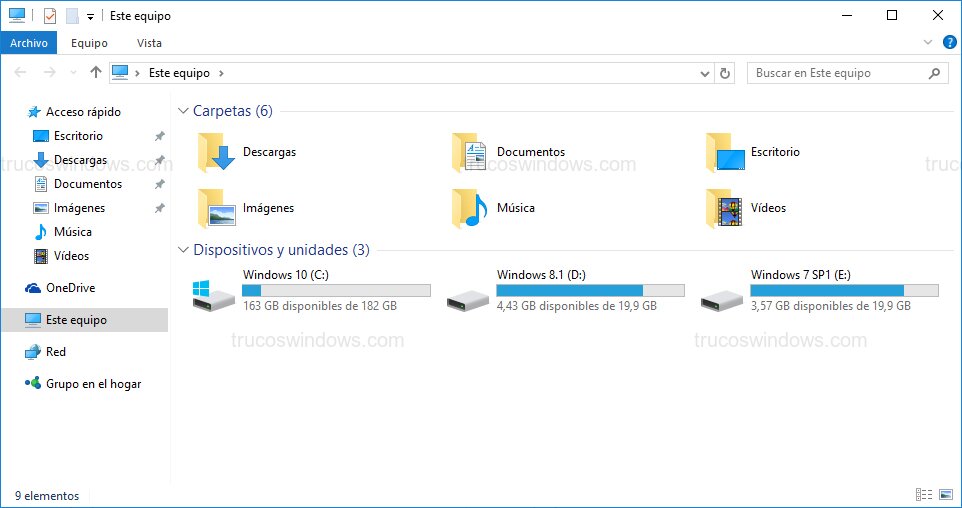
Task: Open the Archivo menu
Action: [x=29, y=43]
